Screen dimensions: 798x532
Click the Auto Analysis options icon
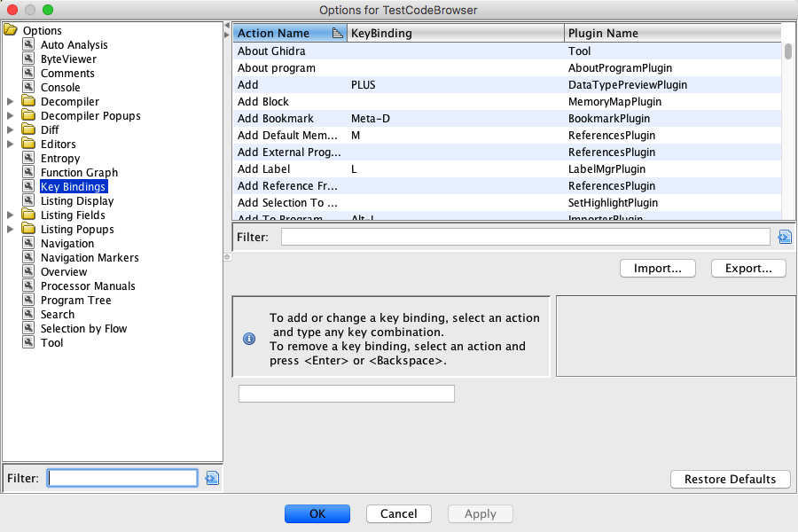(x=29, y=45)
